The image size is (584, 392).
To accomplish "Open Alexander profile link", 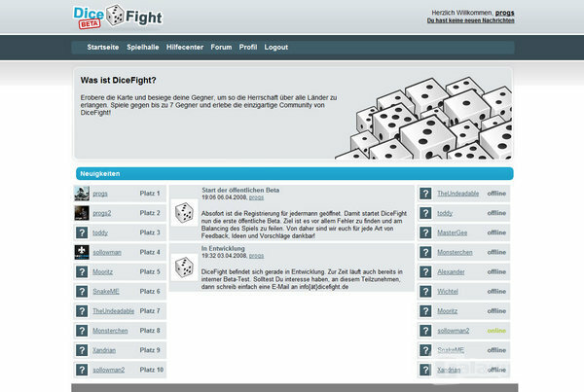I will click(451, 271).
